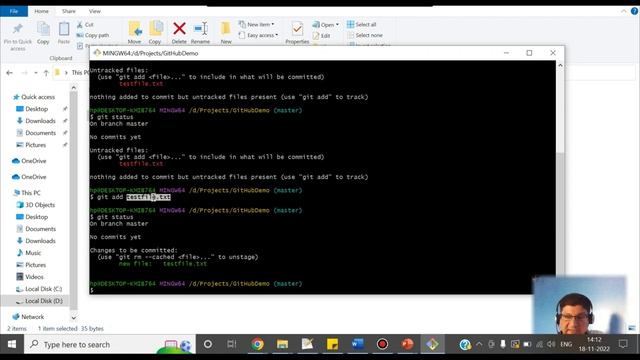
Task: Click the Properties icon
Action: [x=297, y=29]
